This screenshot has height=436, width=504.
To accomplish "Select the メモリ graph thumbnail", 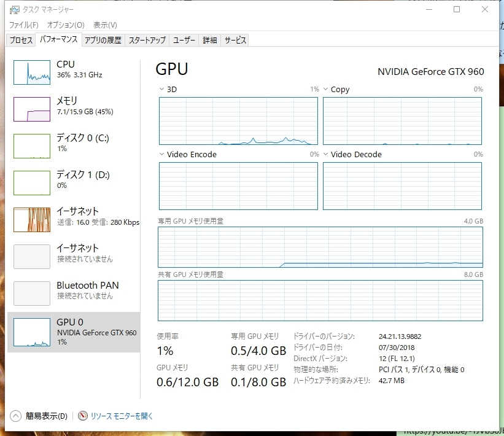I will [x=32, y=109].
